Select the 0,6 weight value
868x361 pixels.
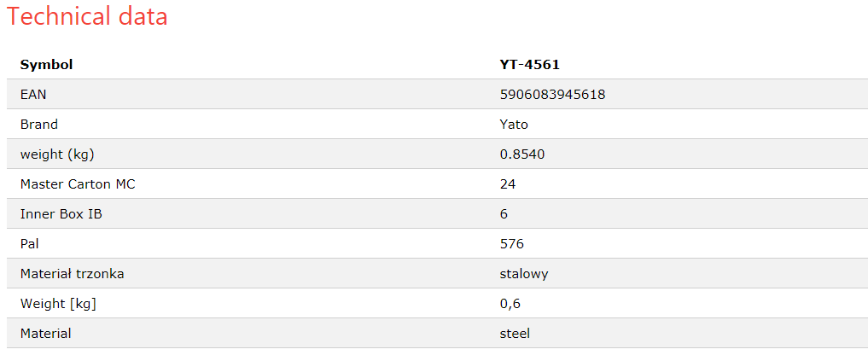coord(510,304)
